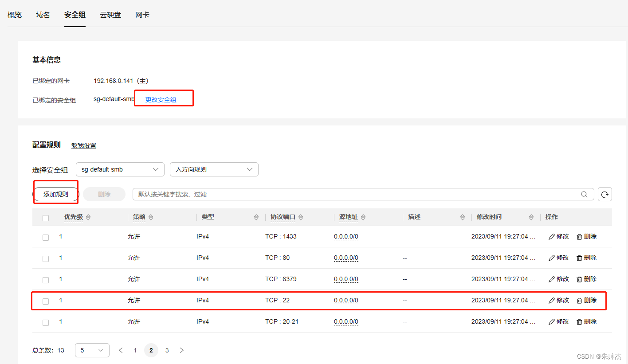
Task: Click the sort icon next to 源地址 header
Action: [363, 217]
